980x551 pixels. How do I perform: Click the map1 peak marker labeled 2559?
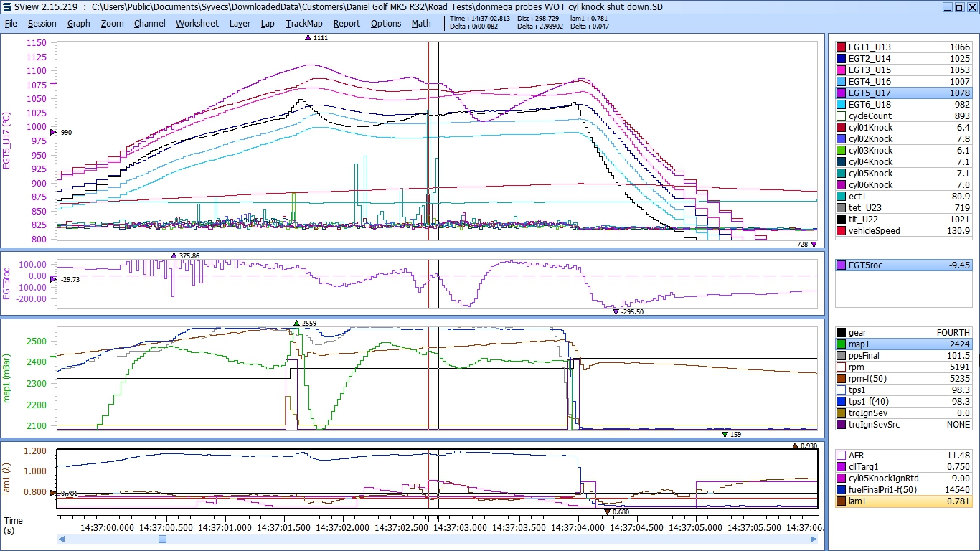pos(296,324)
